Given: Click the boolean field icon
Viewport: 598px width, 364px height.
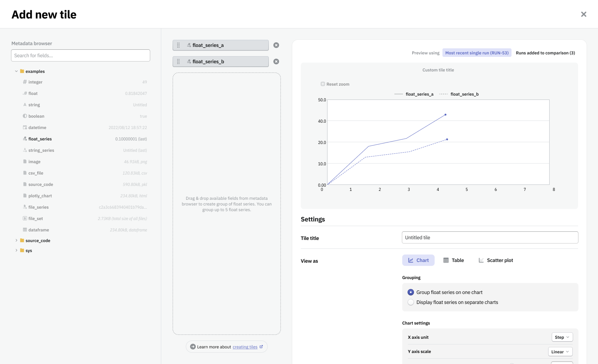Looking at the screenshot, I should pos(25,116).
